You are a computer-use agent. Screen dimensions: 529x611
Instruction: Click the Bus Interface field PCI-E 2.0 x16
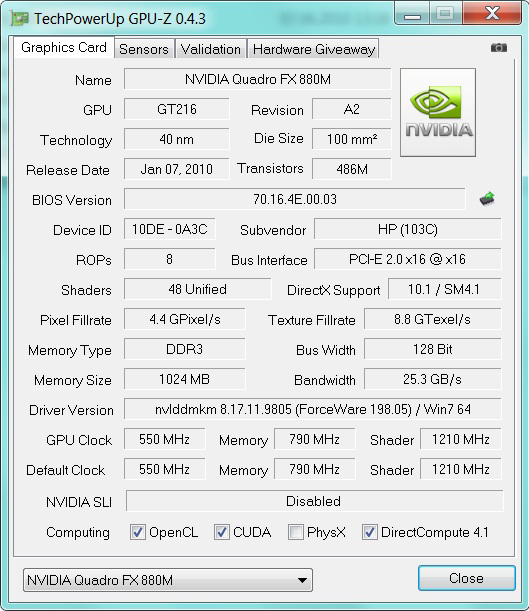coord(408,259)
